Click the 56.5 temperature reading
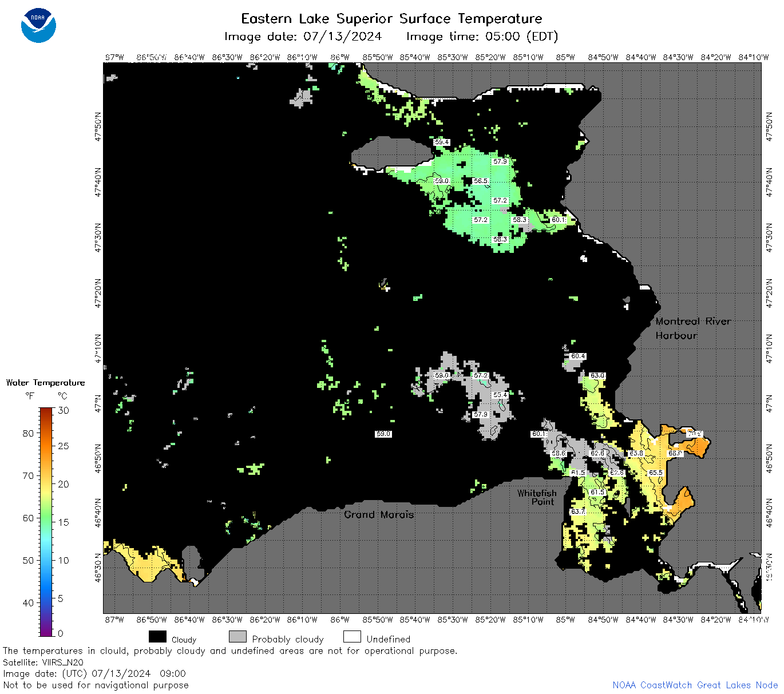Screen dimensions: 784x694 point(481,181)
